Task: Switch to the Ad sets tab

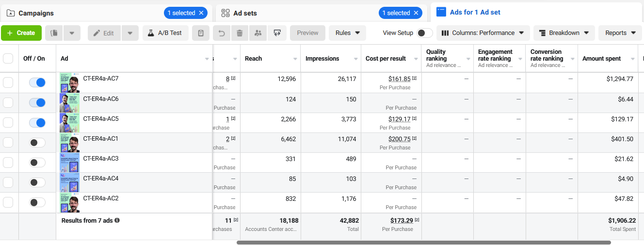Action: pyautogui.click(x=245, y=13)
